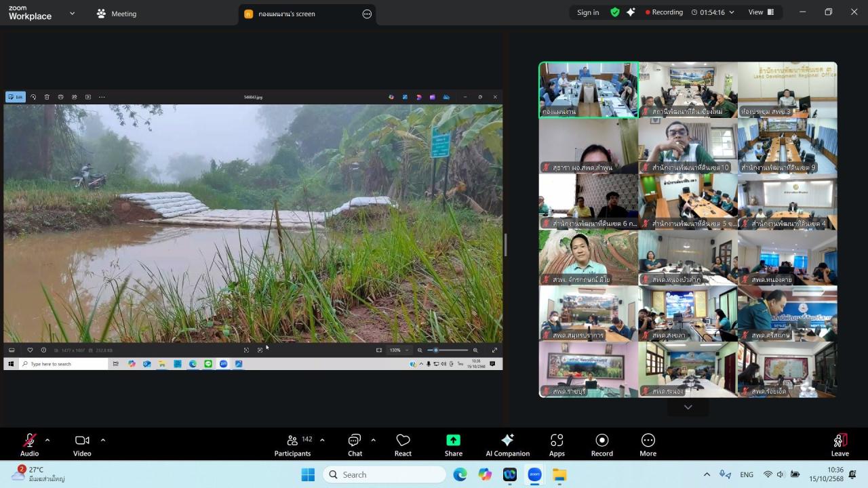Toggle the Video camera button
The image size is (868, 488).
click(82, 445)
